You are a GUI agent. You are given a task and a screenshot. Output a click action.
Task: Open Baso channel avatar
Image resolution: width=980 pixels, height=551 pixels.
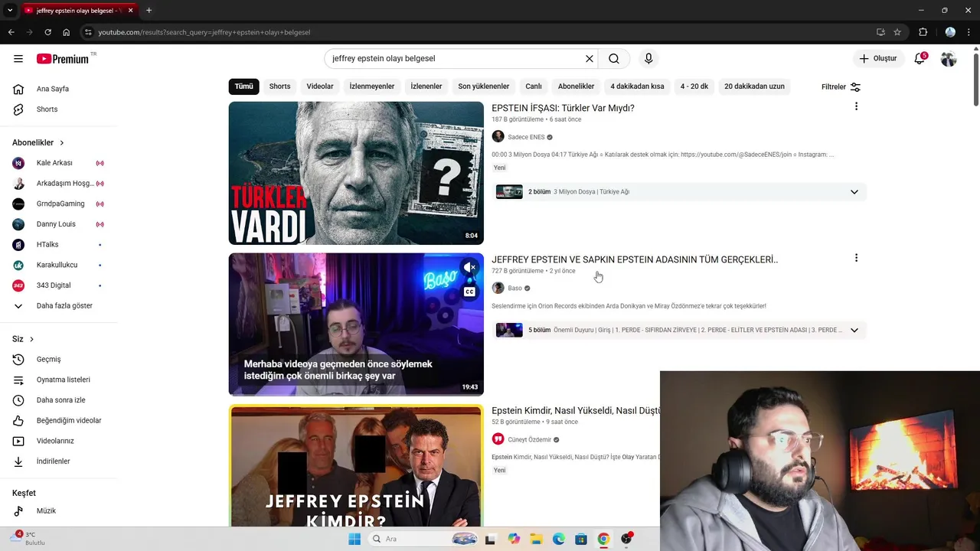498,289
